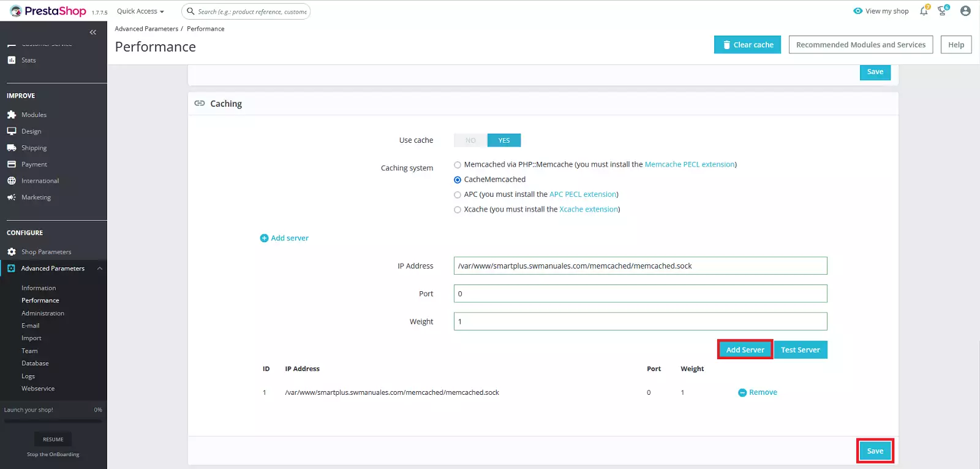The width and height of the screenshot is (980, 469).
Task: Open the user profile avatar icon
Action: pyautogui.click(x=965, y=11)
